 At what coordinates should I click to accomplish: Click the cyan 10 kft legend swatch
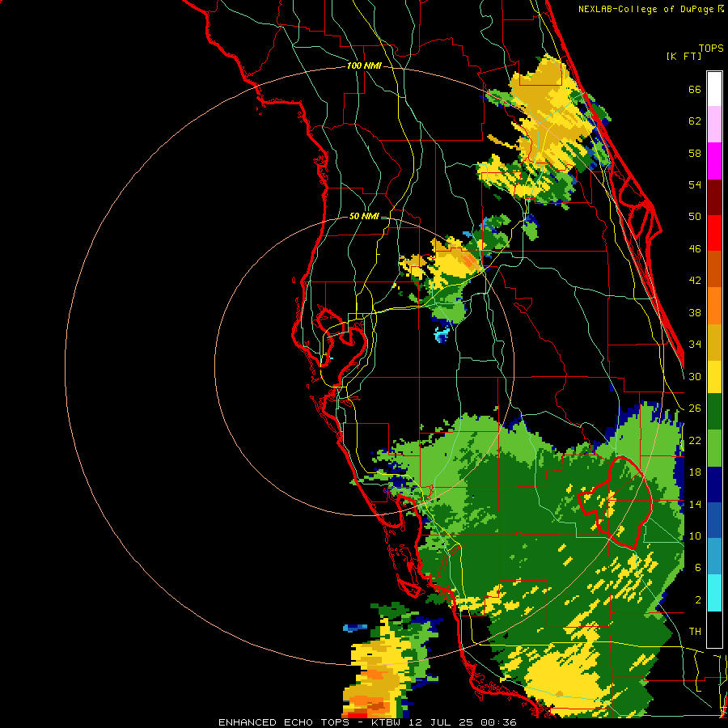pyautogui.click(x=714, y=593)
